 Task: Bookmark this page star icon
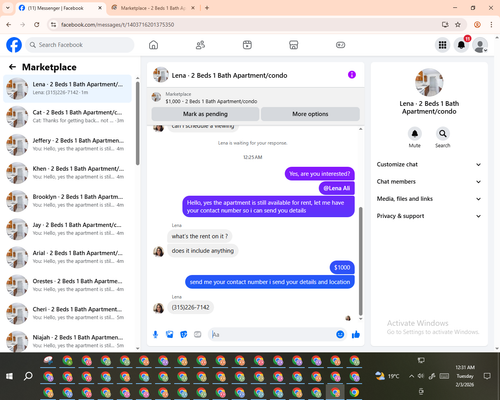[458, 24]
